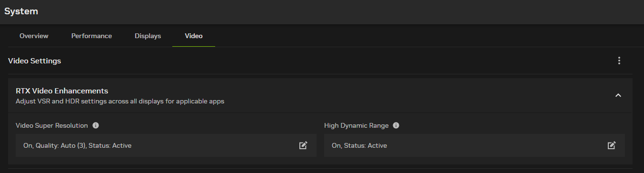Click the RTX Video Enhancements title

pyautogui.click(x=62, y=91)
